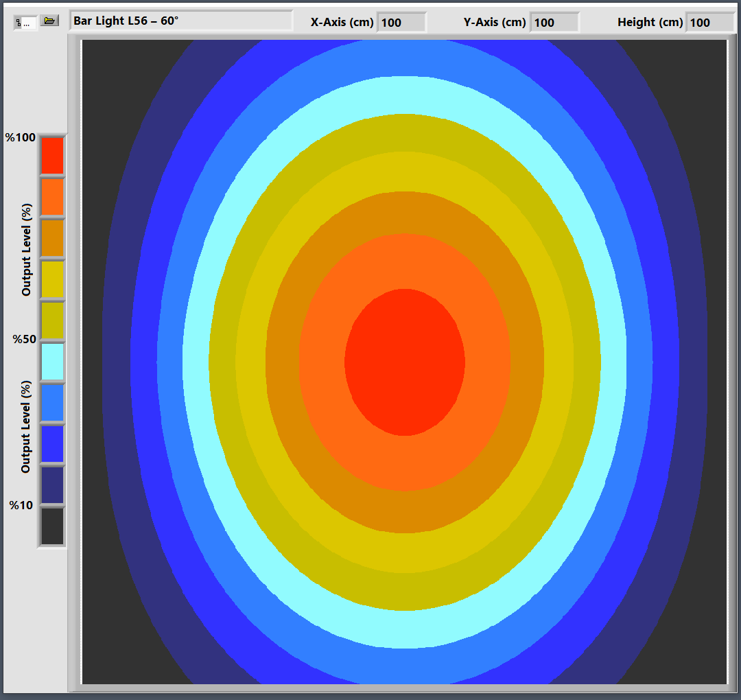Click the bright orange ring in the plot
This screenshot has height=700, width=741.
[x=405, y=261]
